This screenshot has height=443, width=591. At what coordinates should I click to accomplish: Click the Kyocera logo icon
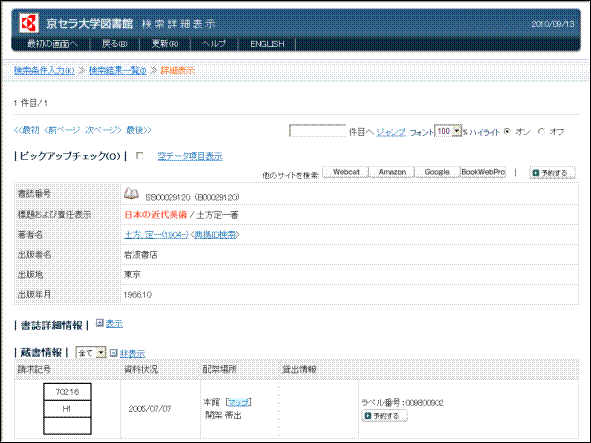coord(29,23)
